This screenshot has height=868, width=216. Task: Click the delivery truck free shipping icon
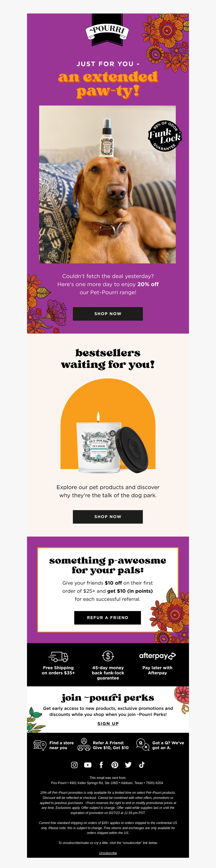point(58,656)
